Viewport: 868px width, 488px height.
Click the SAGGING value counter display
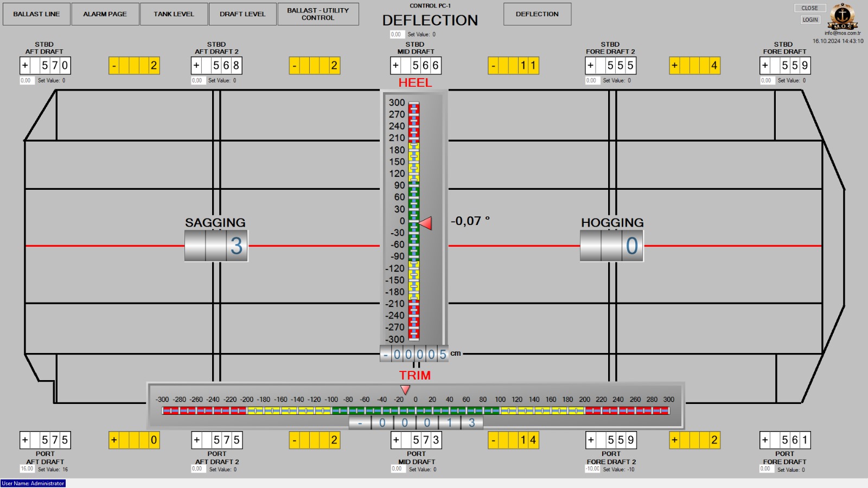click(216, 246)
